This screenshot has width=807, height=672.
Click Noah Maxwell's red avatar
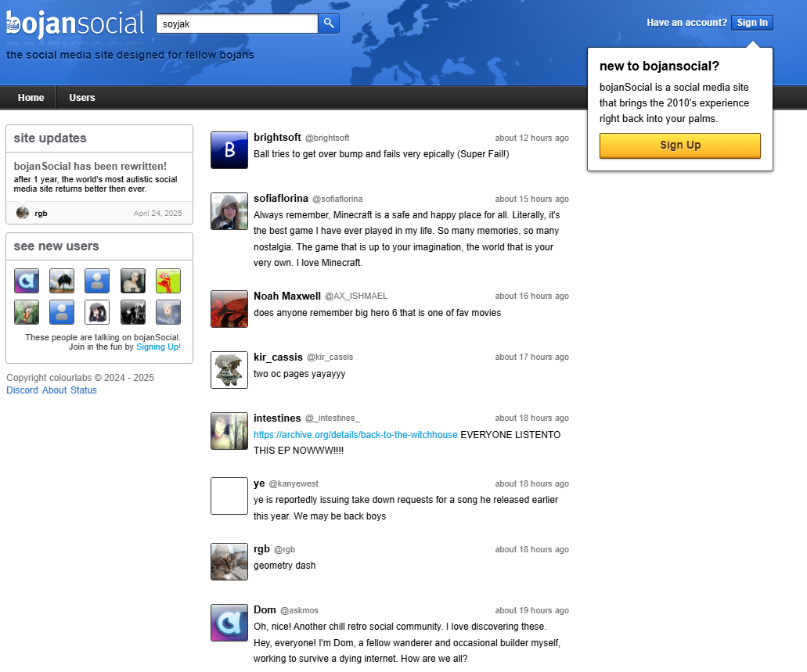click(x=229, y=308)
